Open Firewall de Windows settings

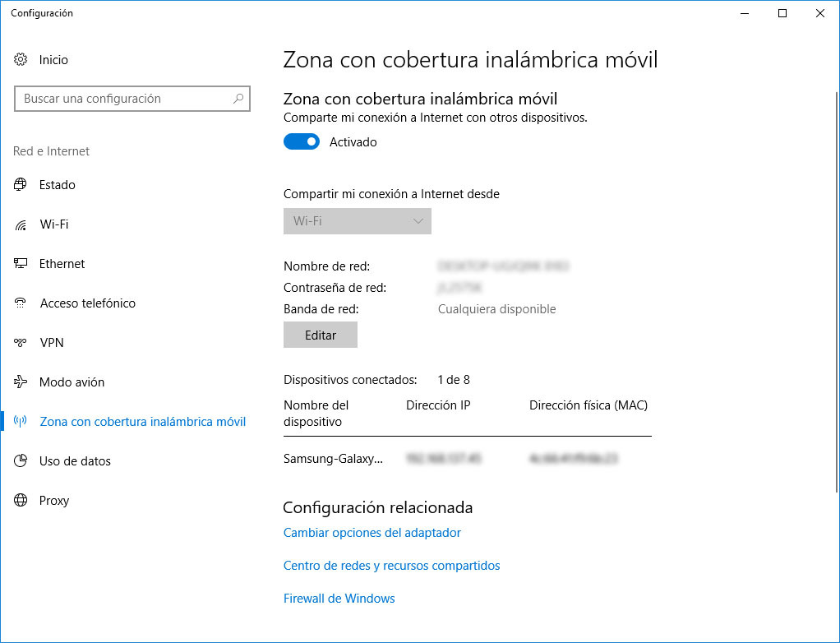339,598
